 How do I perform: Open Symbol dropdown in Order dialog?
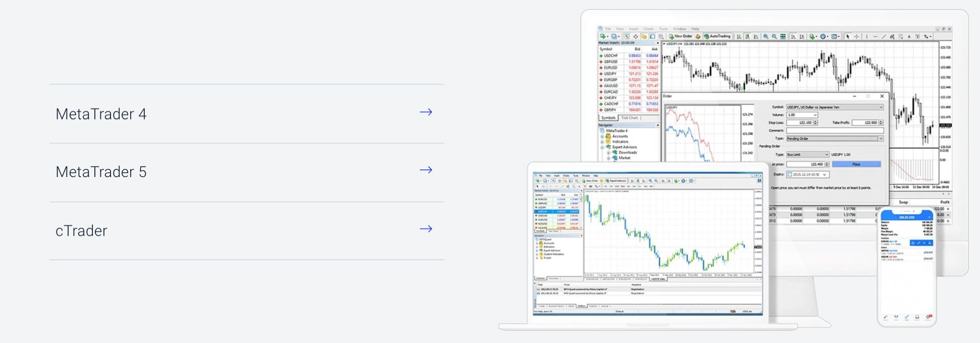coord(835,107)
